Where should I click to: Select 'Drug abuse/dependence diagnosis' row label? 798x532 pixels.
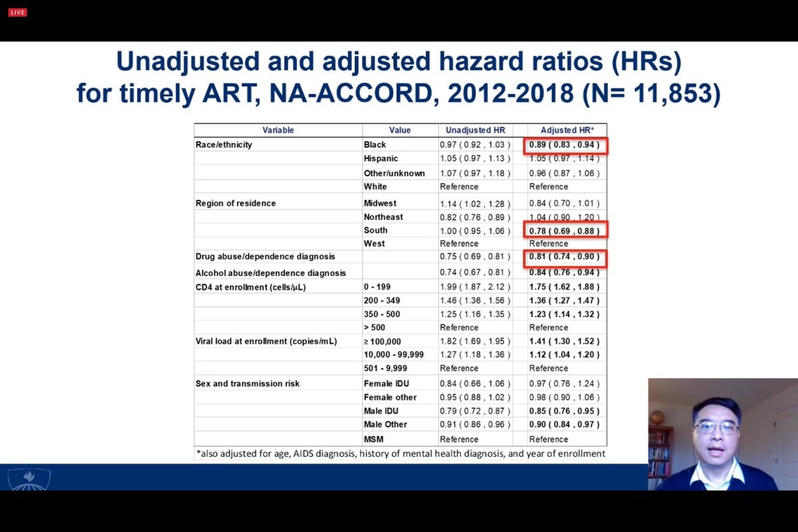pos(265,256)
